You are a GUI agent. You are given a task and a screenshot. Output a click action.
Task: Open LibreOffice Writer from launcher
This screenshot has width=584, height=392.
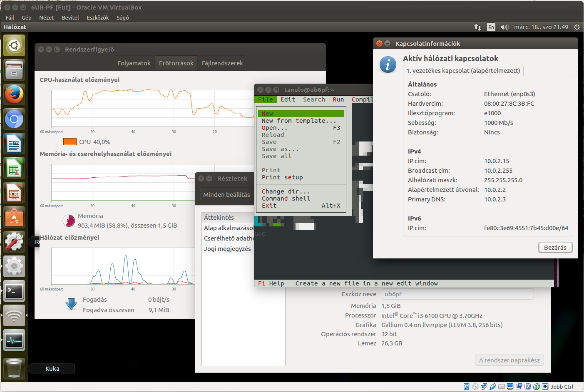[x=14, y=144]
